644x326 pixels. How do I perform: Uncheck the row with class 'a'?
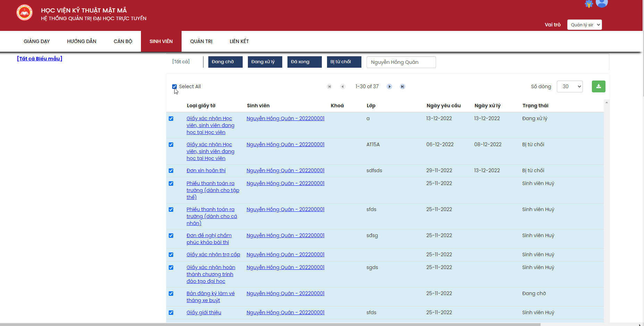171,119
